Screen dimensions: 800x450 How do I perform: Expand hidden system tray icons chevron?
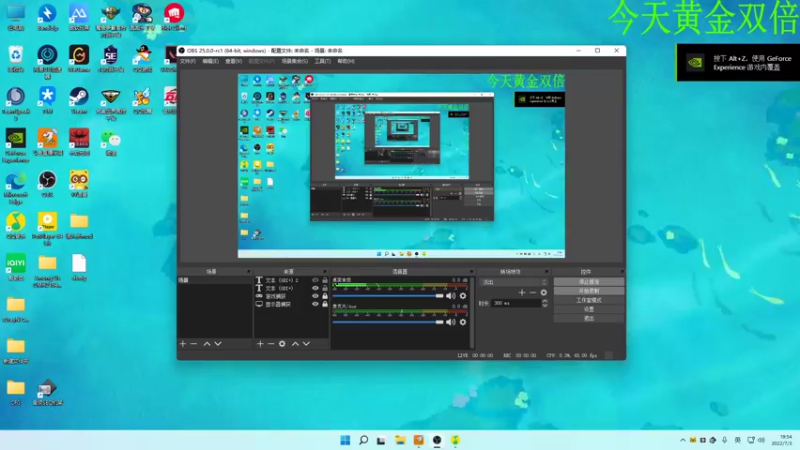tap(683, 440)
